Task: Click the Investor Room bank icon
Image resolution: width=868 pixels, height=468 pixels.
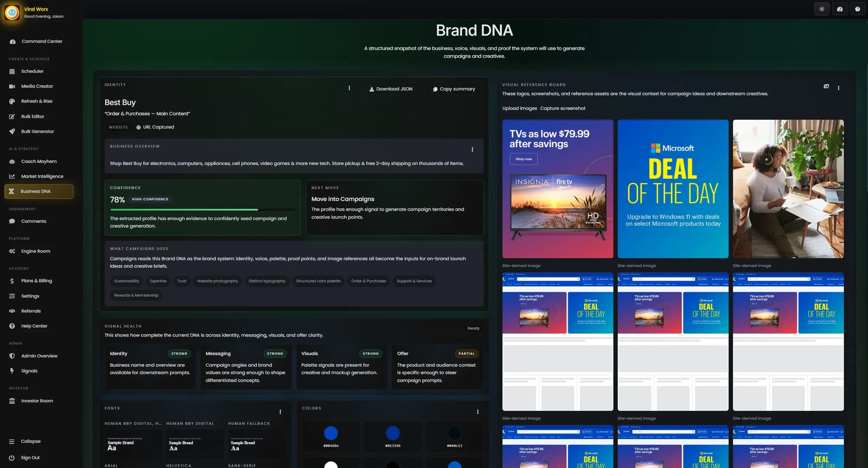Action: pos(12,401)
